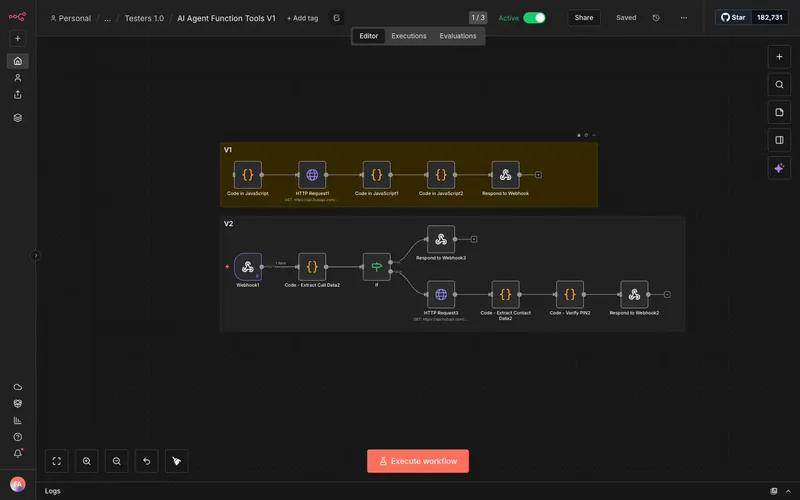800x500 pixels.
Task: Toggle the side panel layout icon
Action: (x=779, y=140)
